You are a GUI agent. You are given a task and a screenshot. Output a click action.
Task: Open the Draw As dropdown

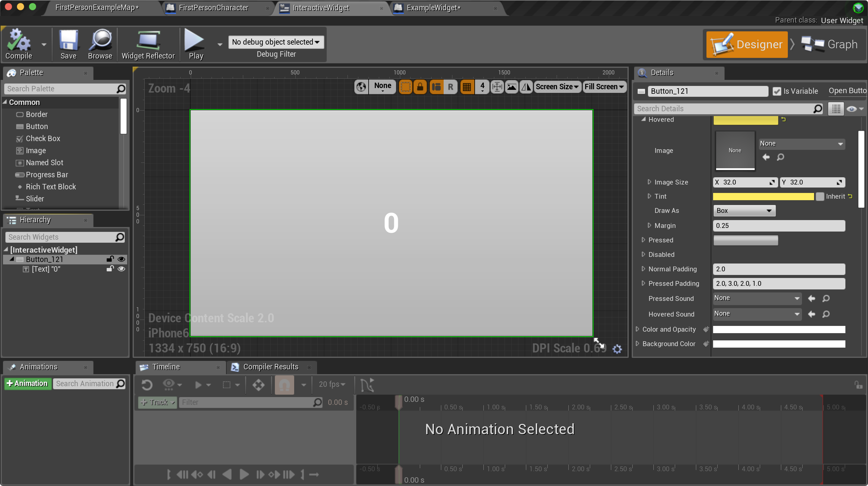744,210
